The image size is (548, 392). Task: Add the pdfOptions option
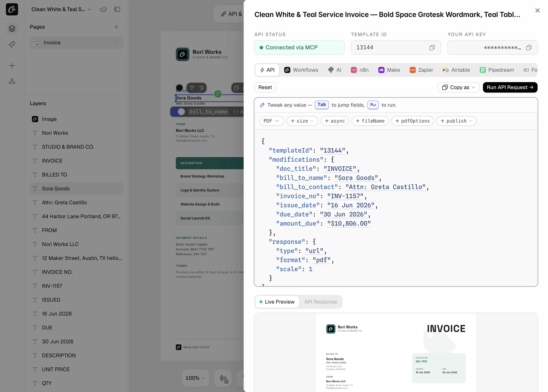click(413, 121)
